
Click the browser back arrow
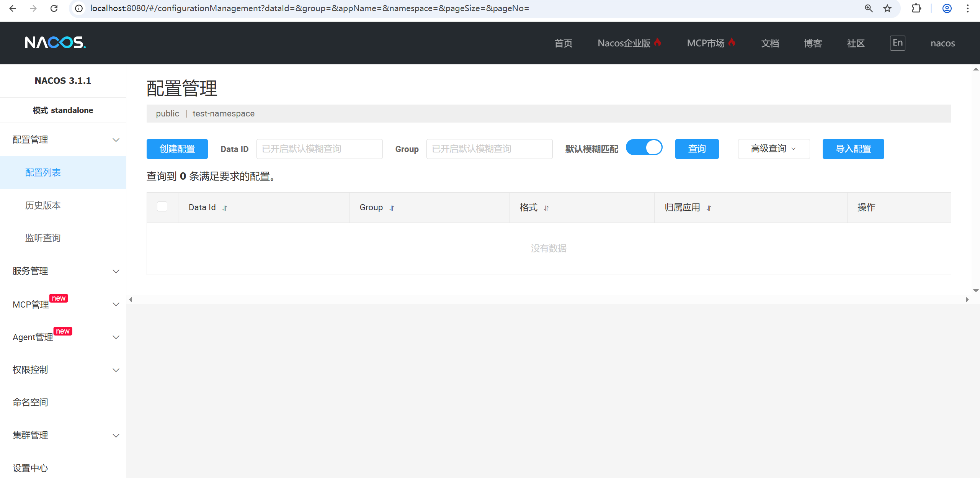tap(13, 8)
